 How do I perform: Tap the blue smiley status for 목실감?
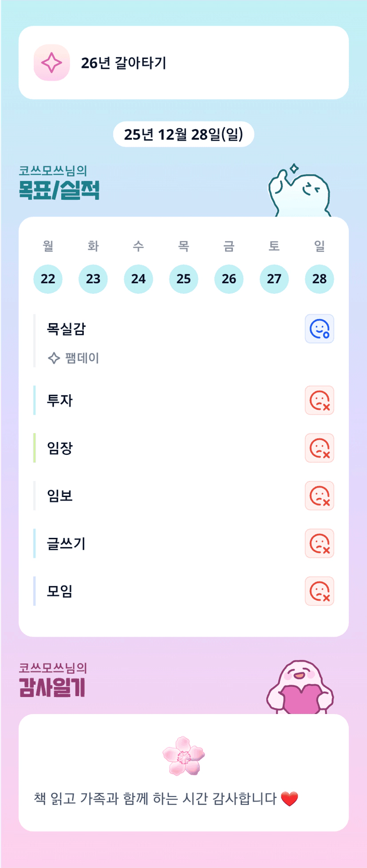pyautogui.click(x=319, y=329)
